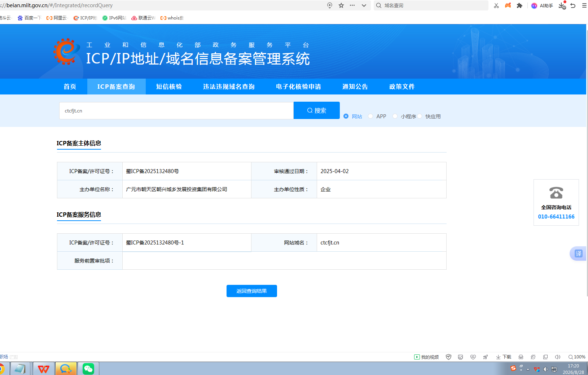This screenshot has height=375, width=588.
Task: Open the browser hamburger menu
Action: [x=584, y=5]
